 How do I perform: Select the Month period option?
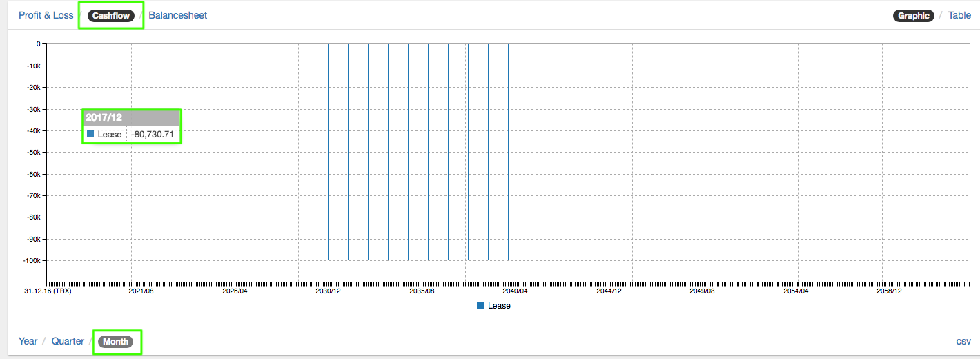[116, 342]
